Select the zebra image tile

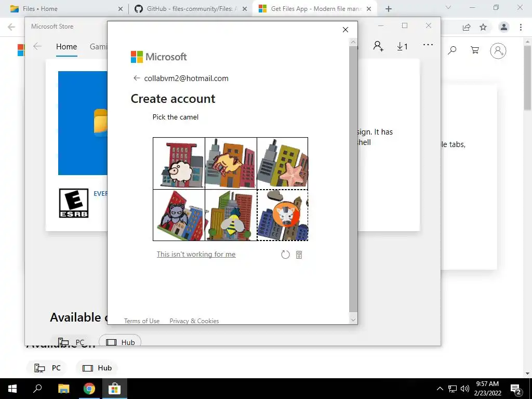pyautogui.click(x=282, y=215)
